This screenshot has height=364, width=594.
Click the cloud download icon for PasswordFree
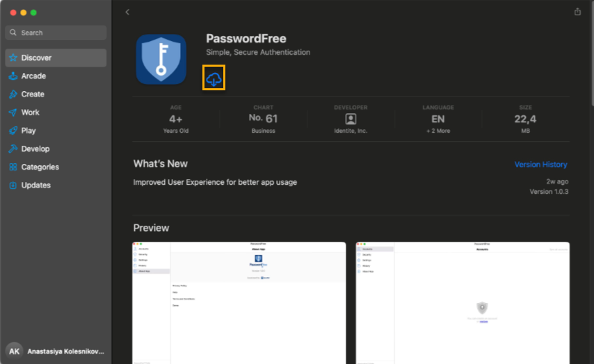point(214,79)
